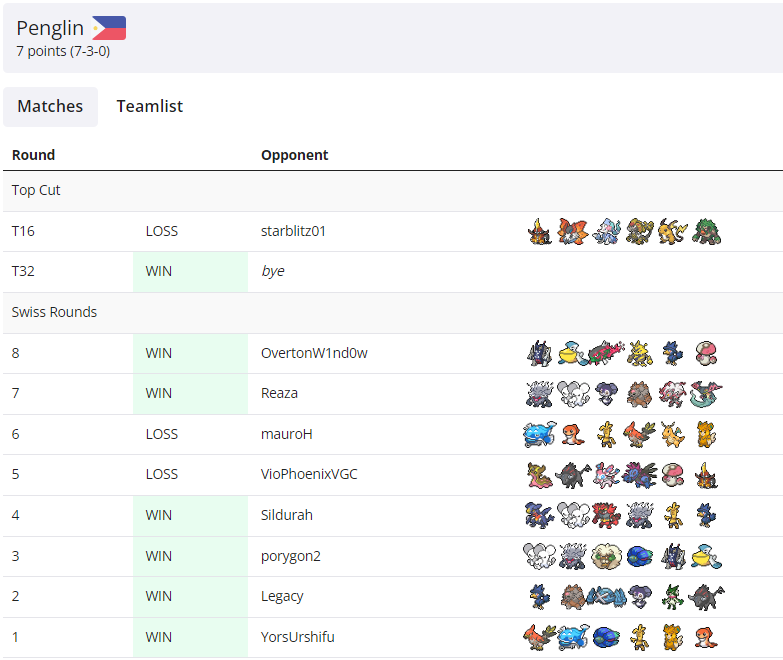Select Sylveon icon in VioPhoenixVGC's team
783x660 pixels.
[x=606, y=475]
